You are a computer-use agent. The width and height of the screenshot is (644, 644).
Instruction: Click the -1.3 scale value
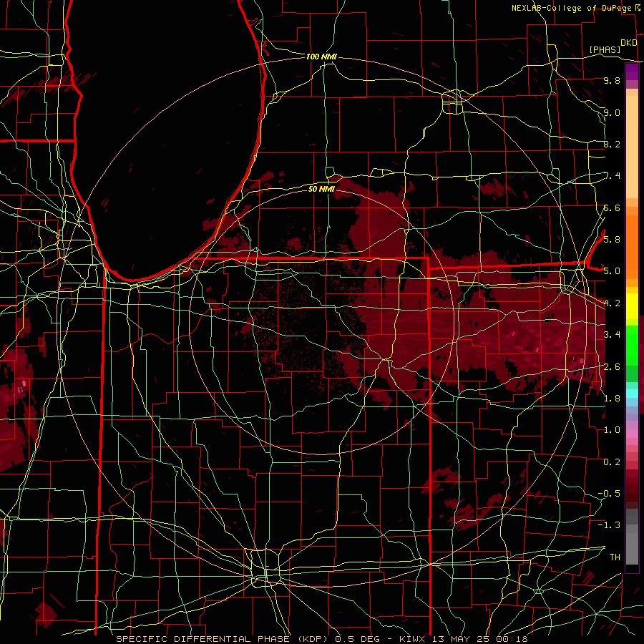click(x=609, y=525)
